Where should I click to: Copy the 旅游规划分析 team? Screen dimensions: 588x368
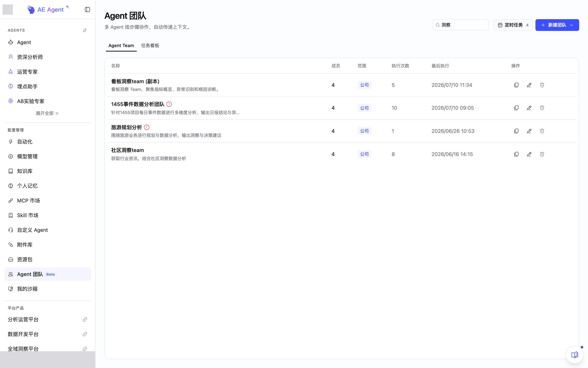(x=516, y=131)
